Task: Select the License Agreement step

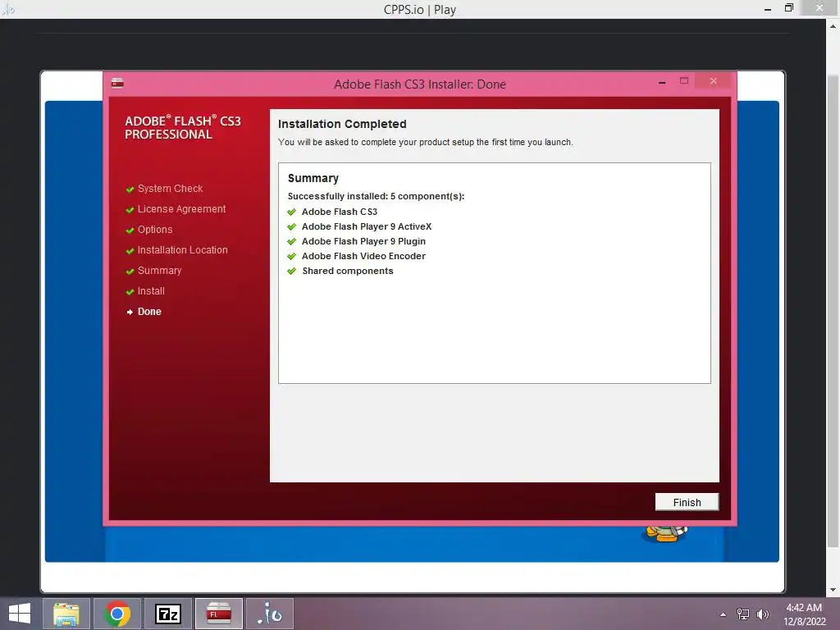Action: (181, 209)
